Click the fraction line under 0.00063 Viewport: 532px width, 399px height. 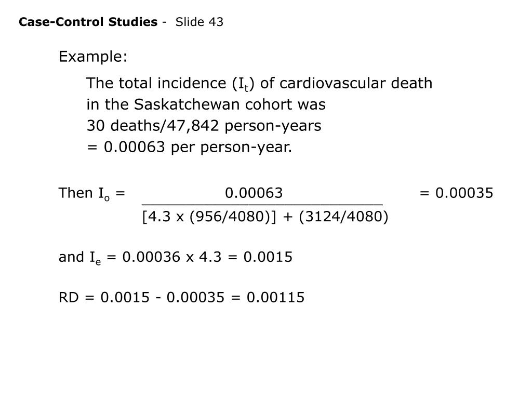point(262,205)
